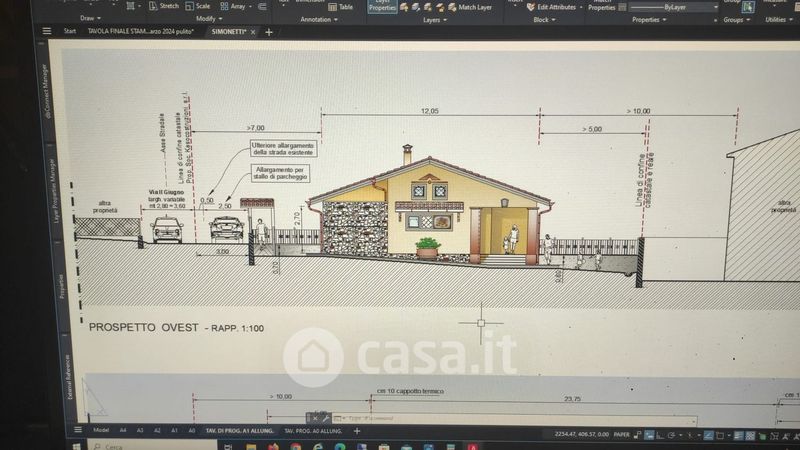Open the hamburger file tabs menu
Screen dimensions: 800x450
[x=47, y=31]
